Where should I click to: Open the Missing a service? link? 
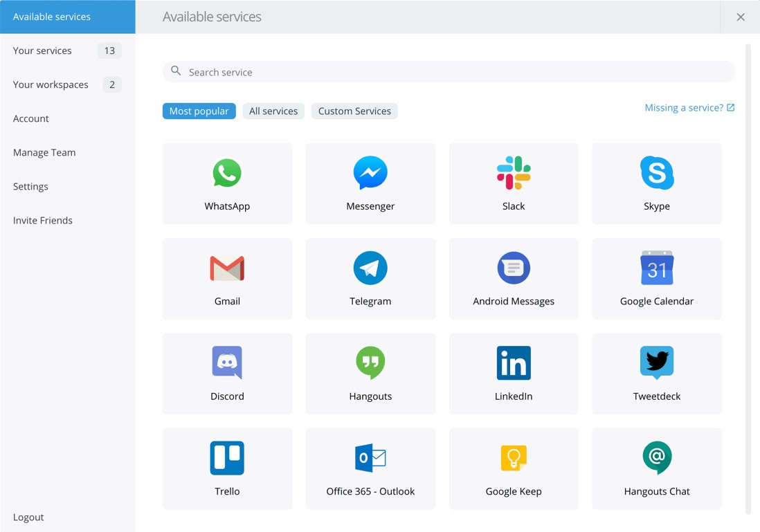689,108
